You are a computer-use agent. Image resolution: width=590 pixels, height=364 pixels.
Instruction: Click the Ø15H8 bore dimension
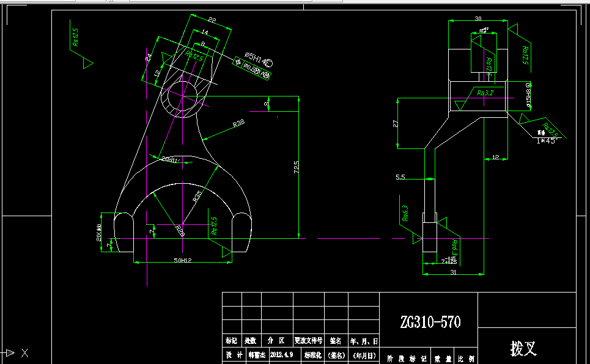pyautogui.click(x=528, y=95)
